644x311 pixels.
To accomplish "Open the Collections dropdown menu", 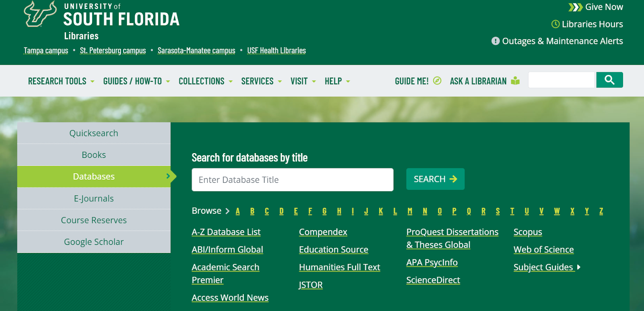I will pos(206,81).
